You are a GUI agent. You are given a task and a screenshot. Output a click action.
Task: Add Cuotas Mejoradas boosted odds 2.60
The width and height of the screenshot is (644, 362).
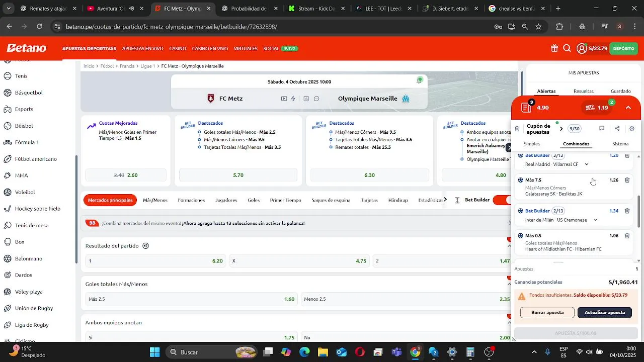pyautogui.click(x=126, y=175)
